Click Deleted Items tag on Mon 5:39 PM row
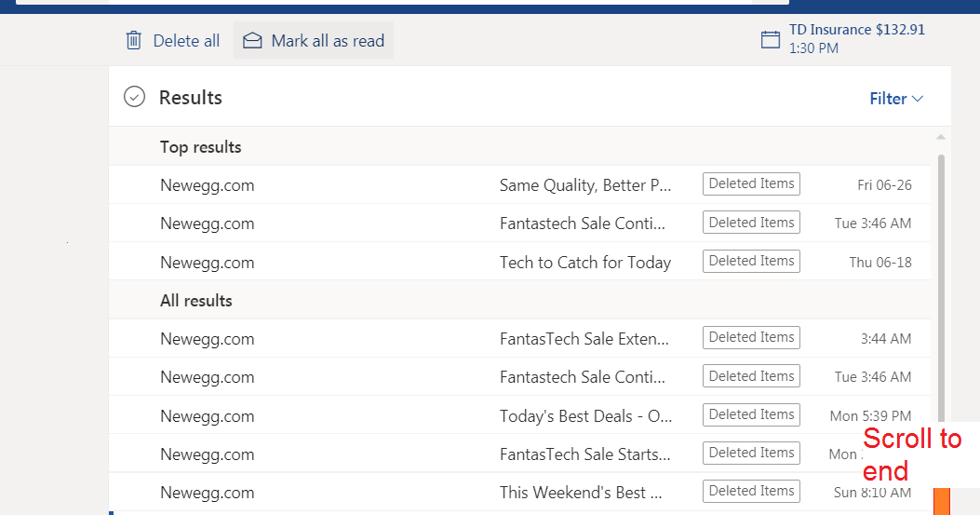This screenshot has height=515, width=980. pos(751,414)
